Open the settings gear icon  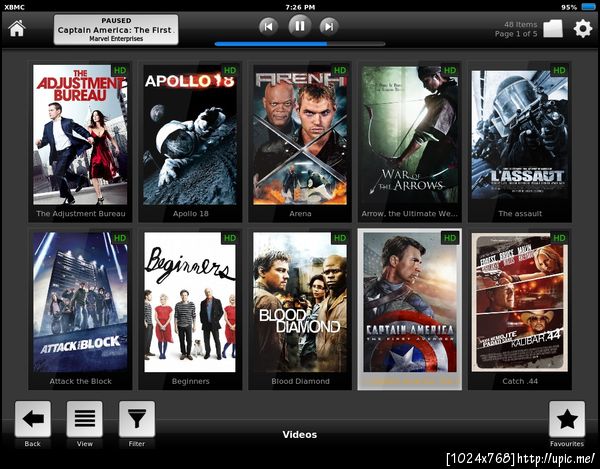[x=582, y=28]
